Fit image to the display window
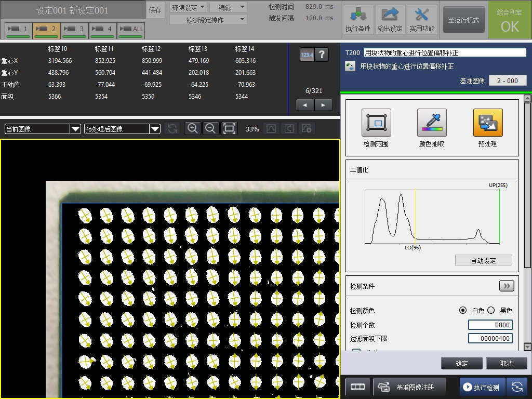This screenshot has height=399, width=532. [x=229, y=129]
